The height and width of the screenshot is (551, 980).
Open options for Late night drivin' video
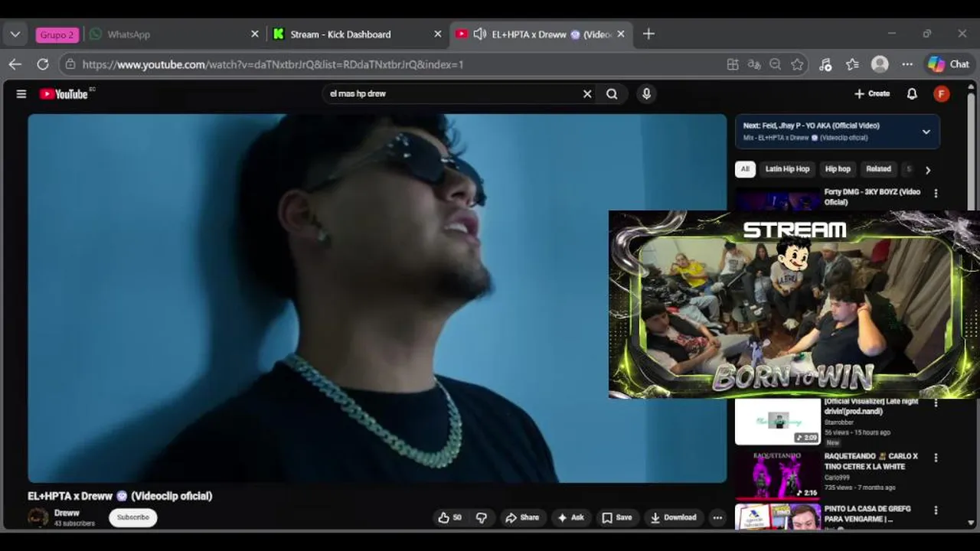[936, 403]
